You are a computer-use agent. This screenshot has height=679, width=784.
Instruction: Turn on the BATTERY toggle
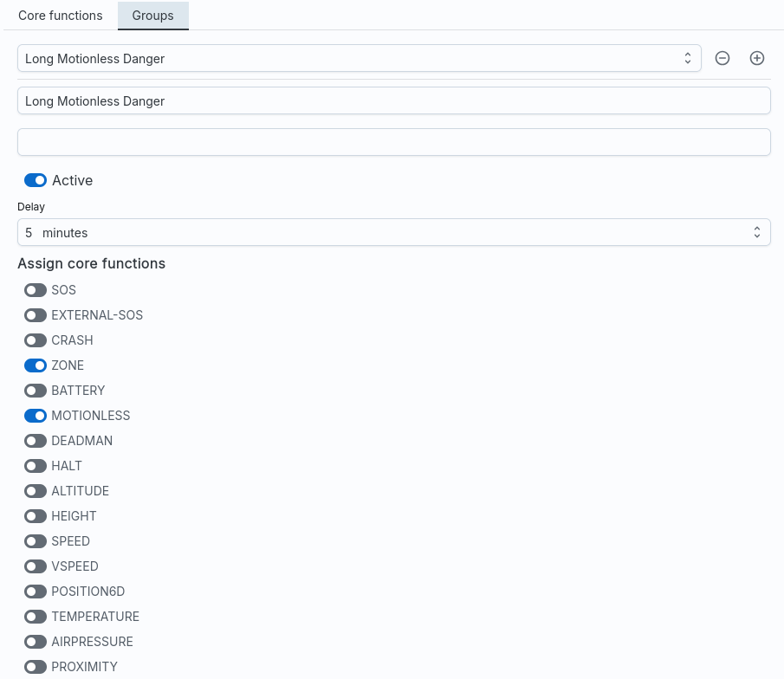click(x=36, y=391)
